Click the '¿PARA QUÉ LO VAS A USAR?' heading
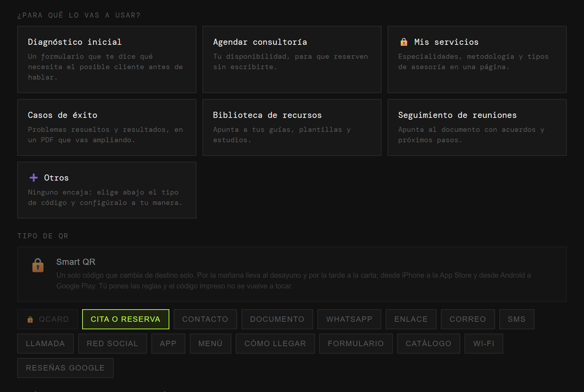584x392 pixels. click(x=79, y=15)
